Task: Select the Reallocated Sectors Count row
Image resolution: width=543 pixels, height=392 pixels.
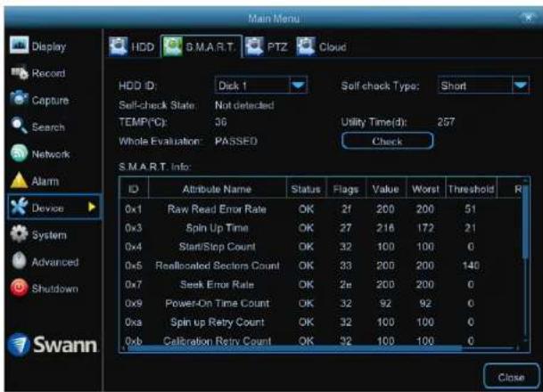Action: [321, 265]
